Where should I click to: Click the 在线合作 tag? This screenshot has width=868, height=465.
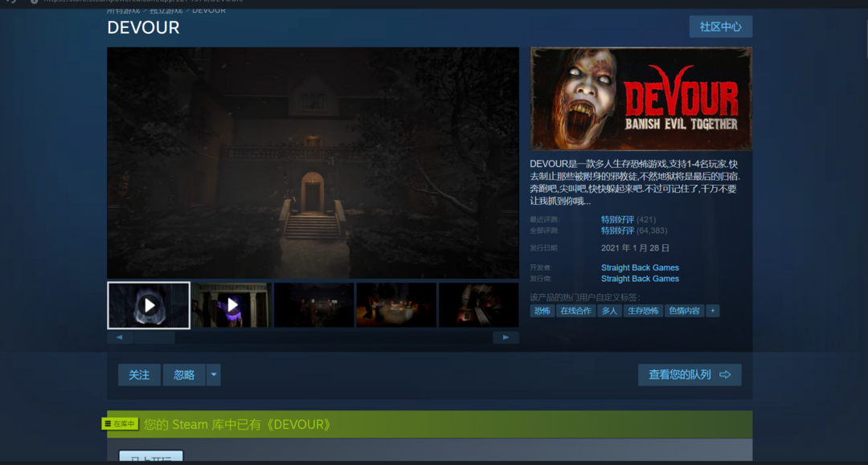tap(575, 311)
